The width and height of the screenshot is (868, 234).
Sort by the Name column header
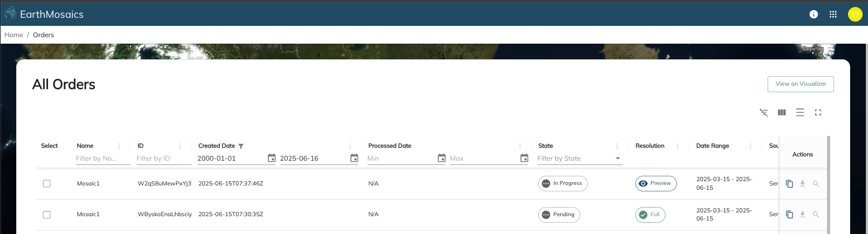pos(85,146)
